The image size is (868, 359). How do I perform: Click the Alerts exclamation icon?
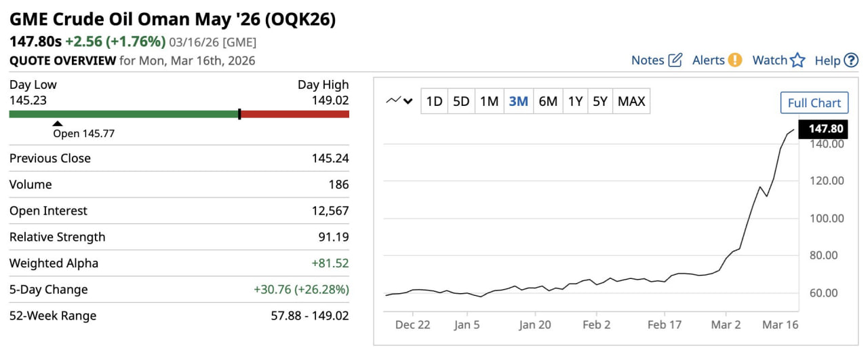pyautogui.click(x=735, y=60)
